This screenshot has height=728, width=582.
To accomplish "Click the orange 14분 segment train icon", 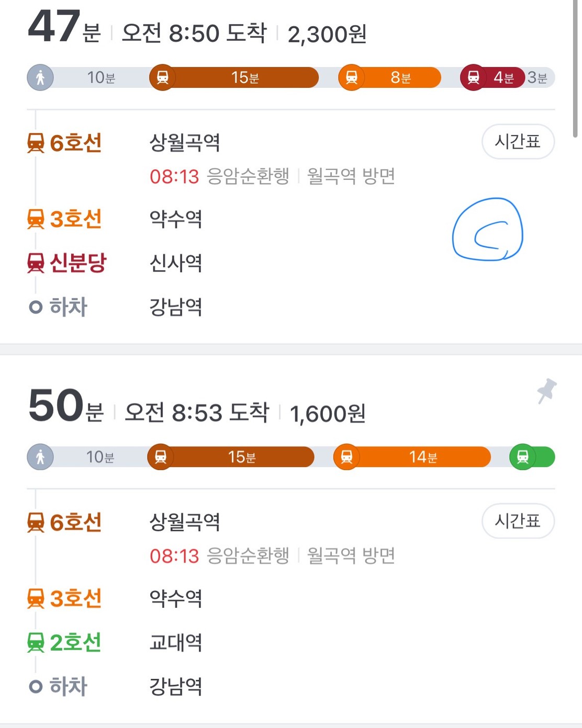I will pyautogui.click(x=346, y=457).
